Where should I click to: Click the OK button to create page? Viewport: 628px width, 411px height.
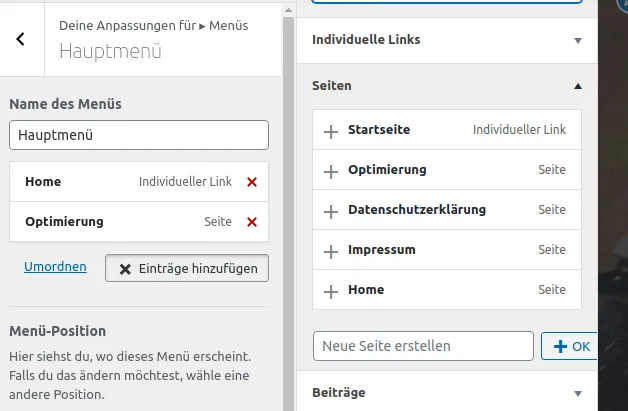click(x=569, y=346)
